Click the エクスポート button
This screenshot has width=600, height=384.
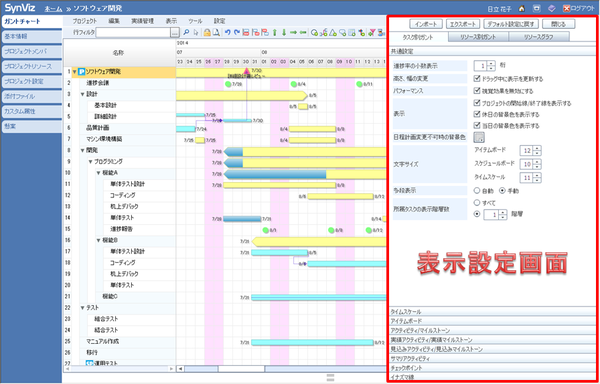click(463, 24)
